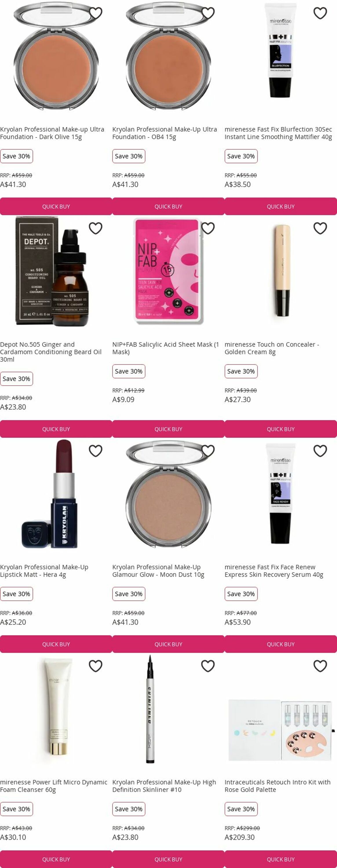Open Kryolan Glamour Glow Moon Dust product link
This screenshot has height=868, width=337.
pyautogui.click(x=158, y=571)
